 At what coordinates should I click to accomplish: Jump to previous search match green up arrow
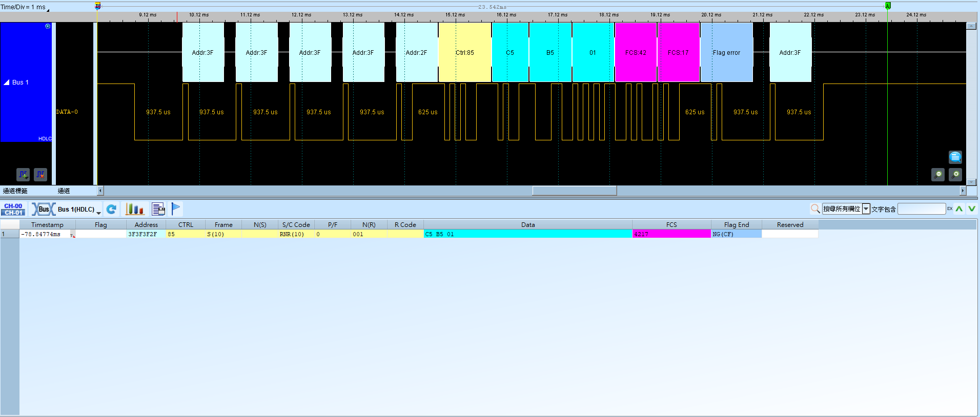(x=959, y=209)
